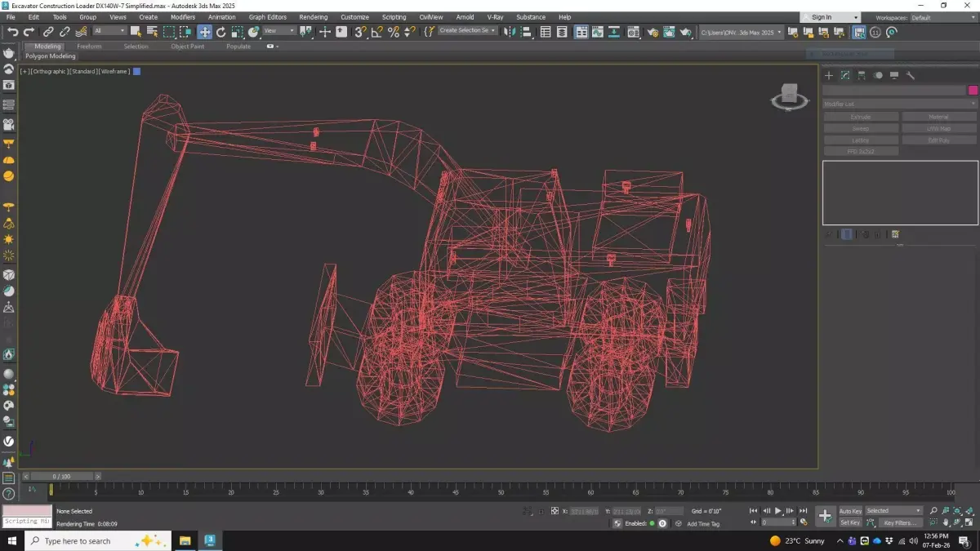This screenshot has width=980, height=551.
Task: Click the Redo arrow icon
Action: tap(29, 32)
